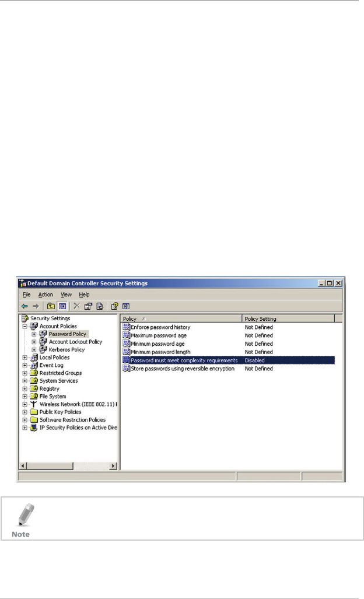Click the Registry folder icon
Viewport: 364px width, 599px height.
click(34, 388)
